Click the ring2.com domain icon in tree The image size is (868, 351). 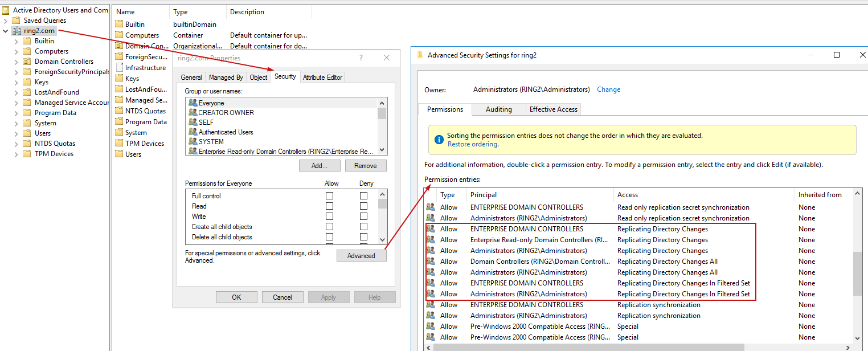(17, 31)
